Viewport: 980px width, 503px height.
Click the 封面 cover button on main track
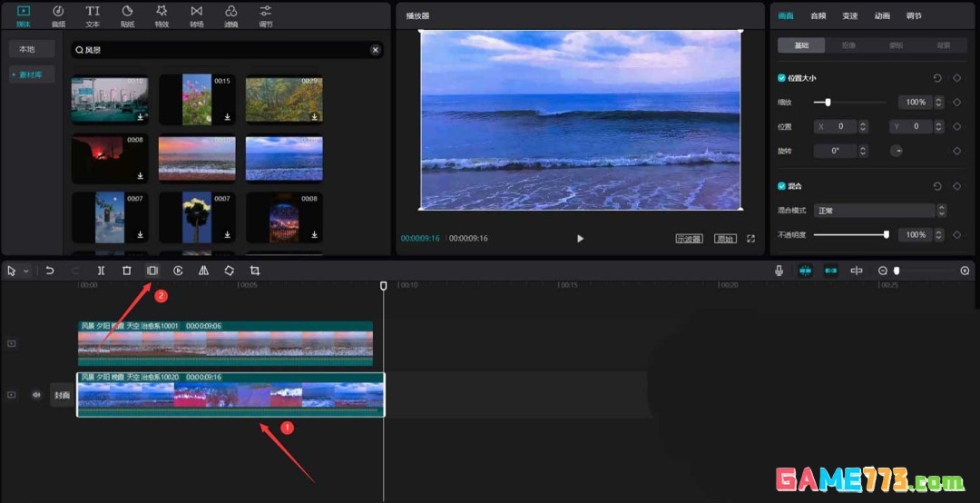tap(62, 395)
